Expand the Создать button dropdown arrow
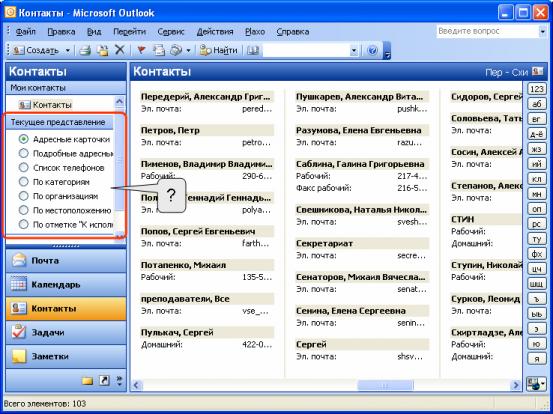Image resolution: width=553 pixels, height=414 pixels. 68,50
